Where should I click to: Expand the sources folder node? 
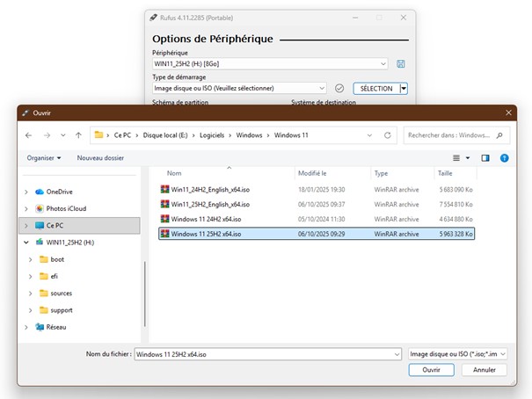(31, 294)
